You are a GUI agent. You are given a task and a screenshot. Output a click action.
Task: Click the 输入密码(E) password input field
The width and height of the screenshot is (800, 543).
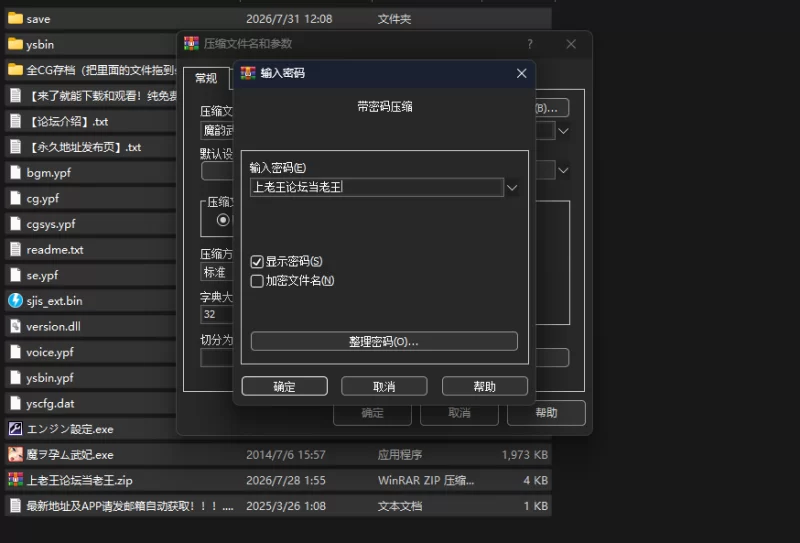click(x=377, y=187)
